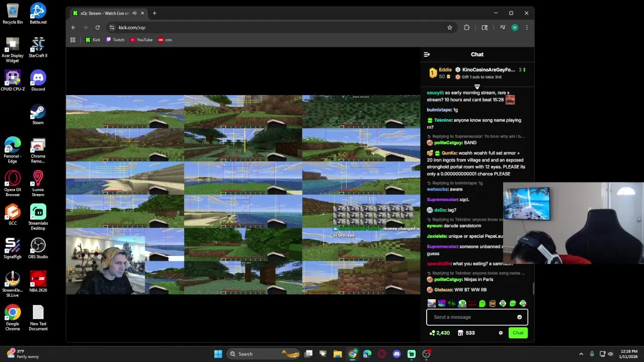View site information icon in address bar
The image size is (644, 362).
tap(112, 28)
